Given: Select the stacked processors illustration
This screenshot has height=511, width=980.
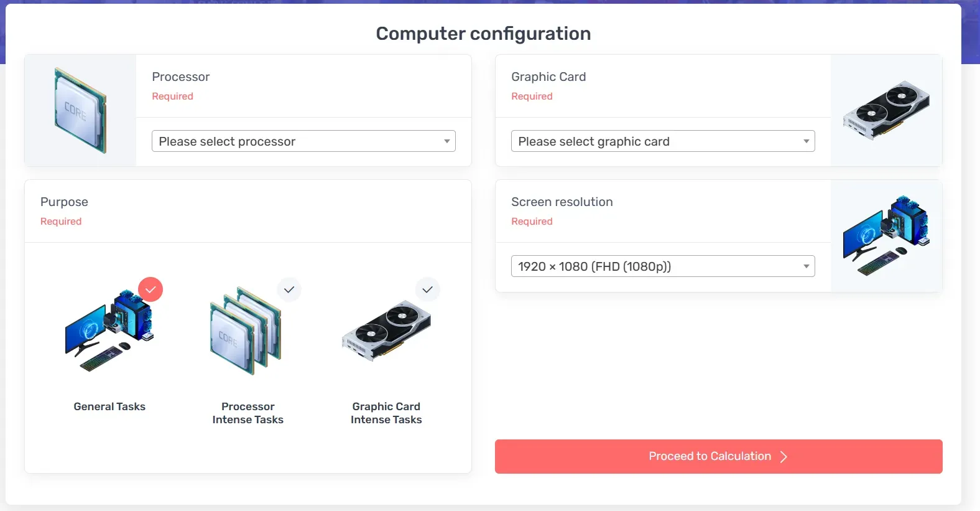Looking at the screenshot, I should (246, 331).
